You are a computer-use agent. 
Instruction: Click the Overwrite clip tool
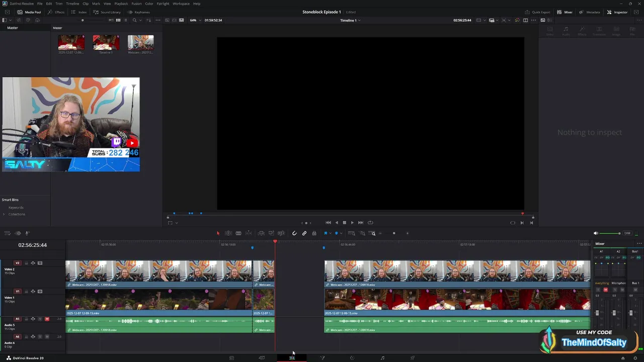271,233
